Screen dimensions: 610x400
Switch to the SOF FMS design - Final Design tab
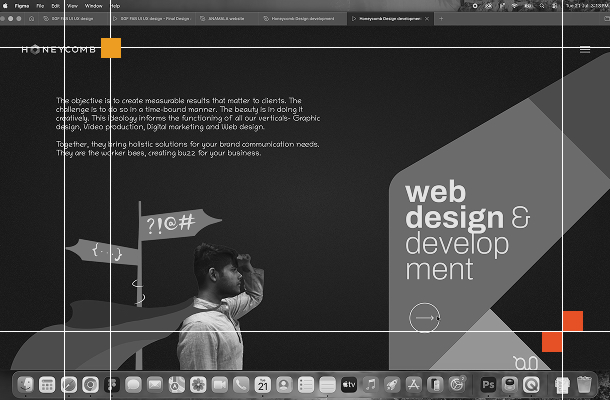151,18
